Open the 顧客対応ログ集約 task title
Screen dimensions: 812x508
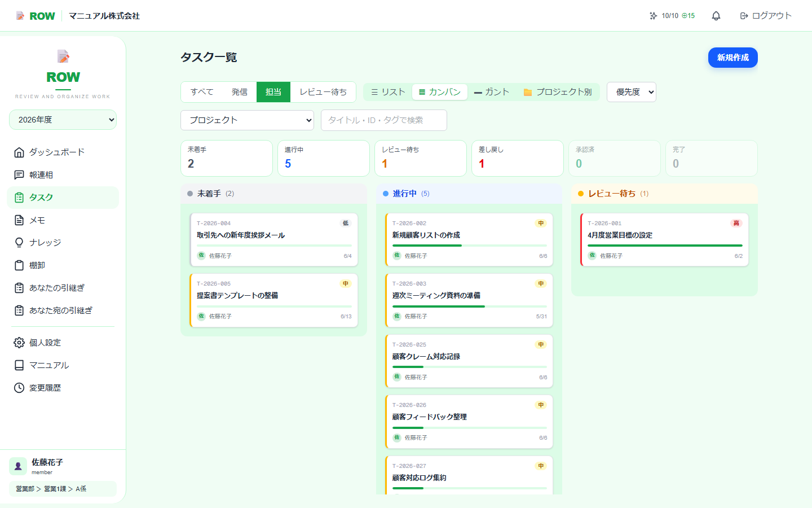(420, 478)
